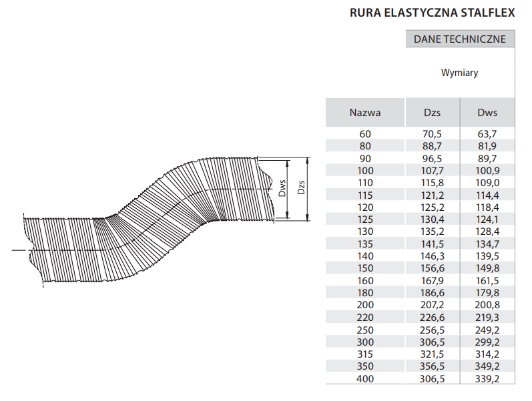This screenshot has height=401, width=532.
Task: Select Dzs value 130,4
Action: 433,220
